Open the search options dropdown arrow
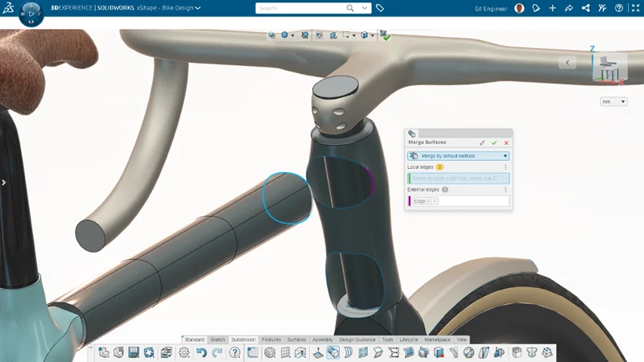 [x=361, y=8]
